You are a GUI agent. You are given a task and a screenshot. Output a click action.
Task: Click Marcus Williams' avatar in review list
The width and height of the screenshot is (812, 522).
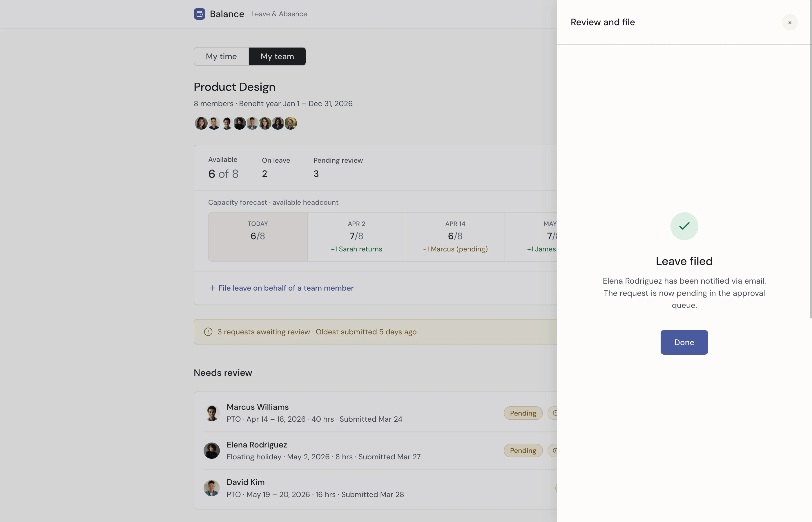point(211,413)
